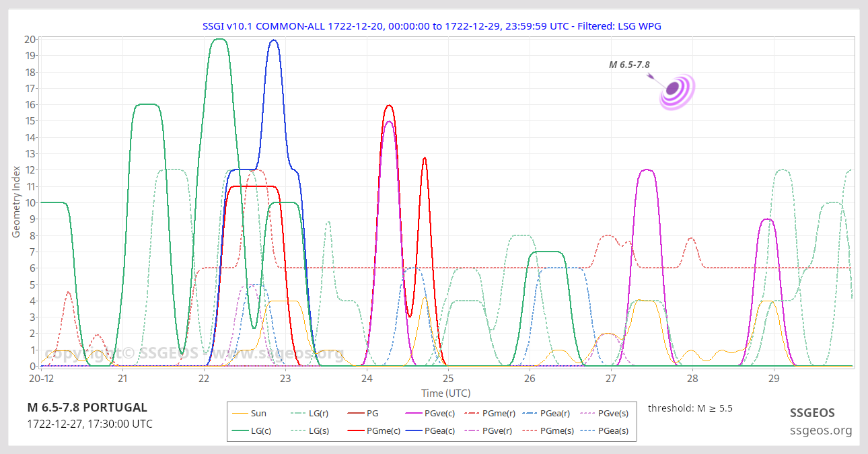Click the PG legend item
The height and width of the screenshot is (454, 868).
pyautogui.click(x=366, y=414)
